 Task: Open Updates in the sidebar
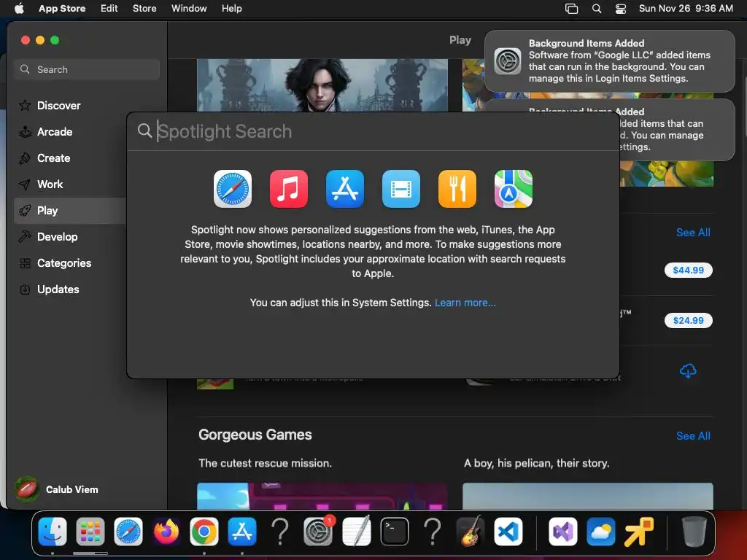click(58, 289)
